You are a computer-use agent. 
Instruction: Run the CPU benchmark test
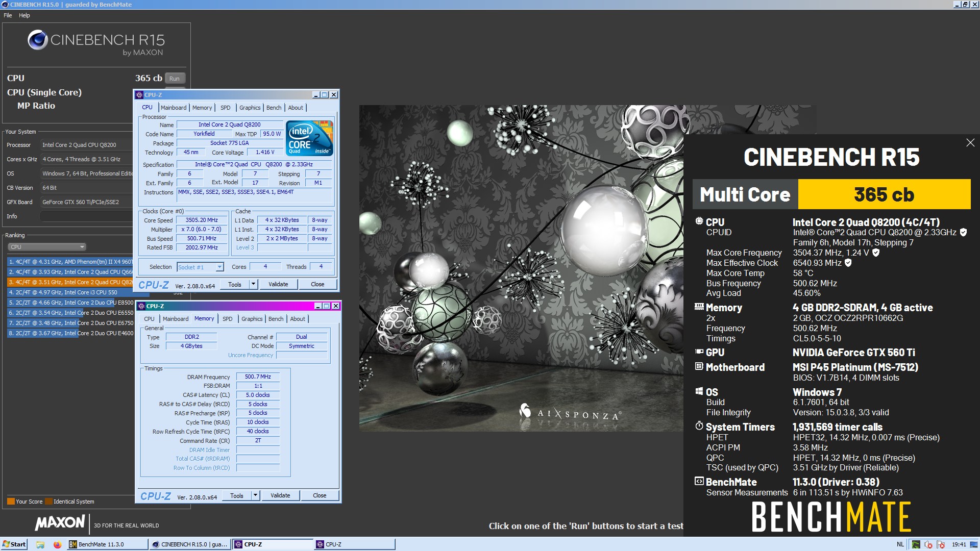click(x=175, y=79)
